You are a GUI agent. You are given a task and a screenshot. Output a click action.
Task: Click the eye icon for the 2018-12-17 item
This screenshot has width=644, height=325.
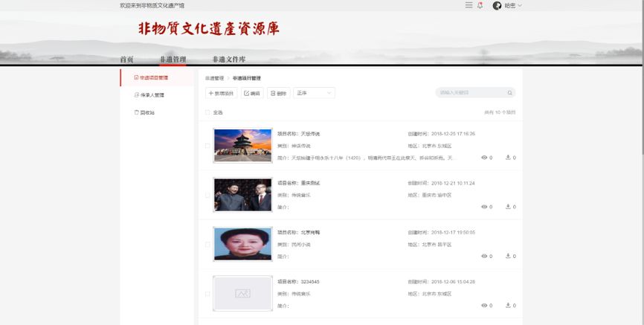(485, 256)
